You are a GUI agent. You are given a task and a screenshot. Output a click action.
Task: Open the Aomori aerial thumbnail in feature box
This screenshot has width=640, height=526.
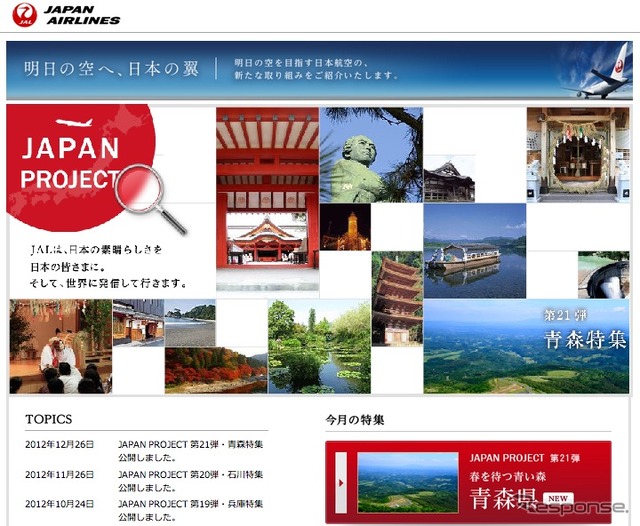coord(408,483)
